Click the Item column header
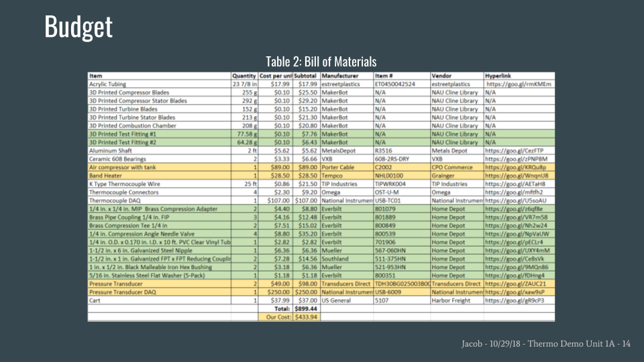 (95, 76)
